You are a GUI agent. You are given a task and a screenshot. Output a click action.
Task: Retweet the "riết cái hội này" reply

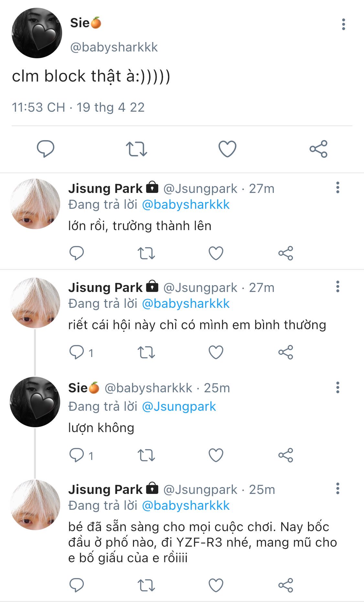click(x=146, y=352)
